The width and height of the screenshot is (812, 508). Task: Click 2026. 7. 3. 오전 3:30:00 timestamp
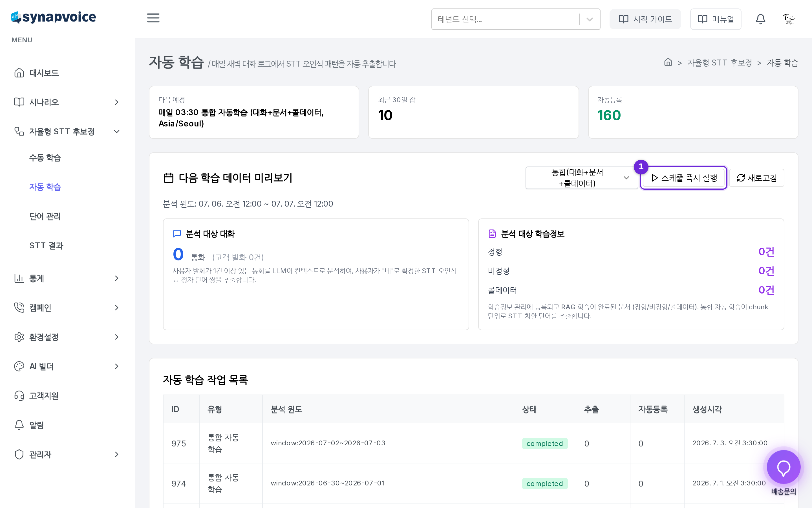coord(730,443)
